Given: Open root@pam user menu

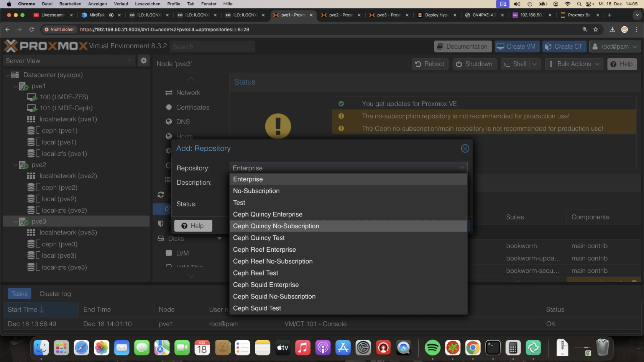Looking at the screenshot, I should pos(615,46).
